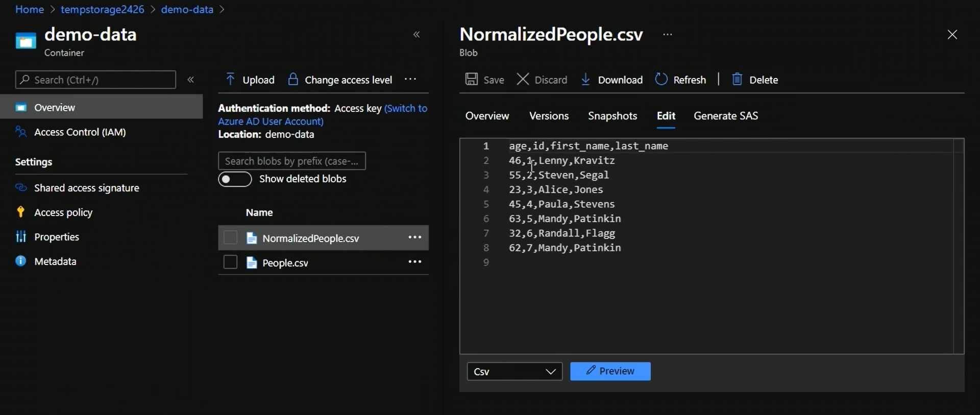
Task: Switch to the Versions tab
Action: pyautogui.click(x=549, y=116)
